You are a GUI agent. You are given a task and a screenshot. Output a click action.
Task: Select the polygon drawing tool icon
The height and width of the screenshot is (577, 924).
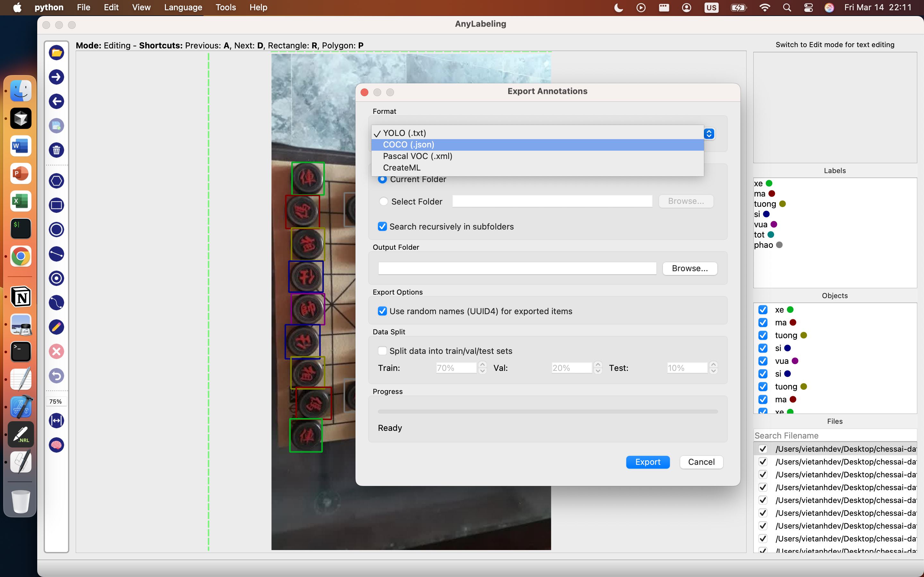click(x=56, y=181)
